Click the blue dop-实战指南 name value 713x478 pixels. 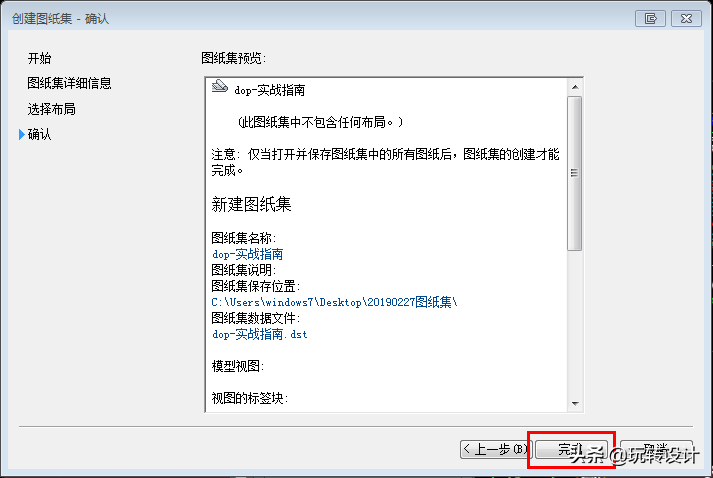(248, 254)
